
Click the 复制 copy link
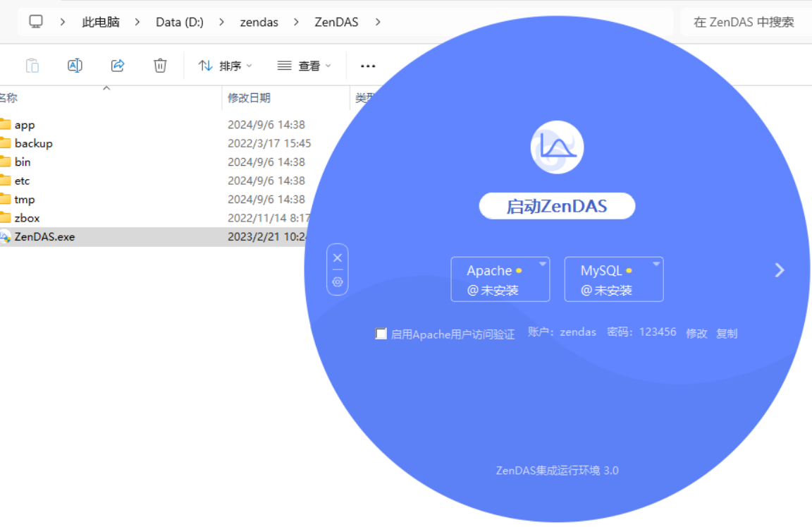pos(727,333)
